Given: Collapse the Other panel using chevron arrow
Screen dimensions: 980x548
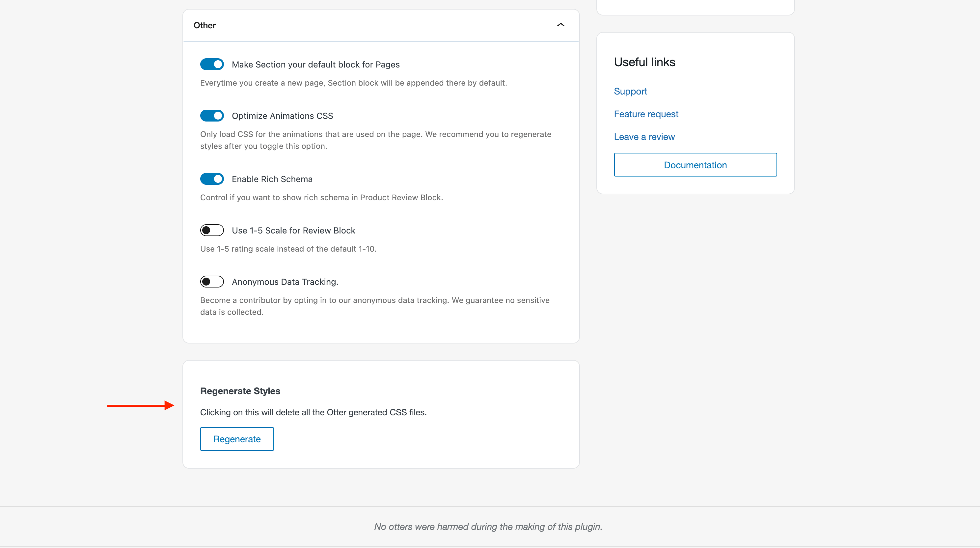Looking at the screenshot, I should click(x=560, y=25).
